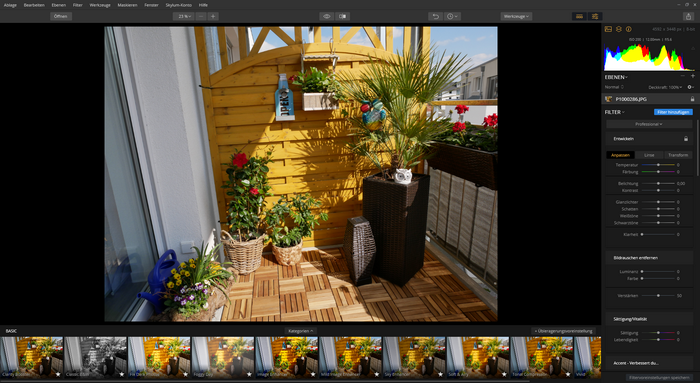This screenshot has width=700, height=383.
Task: Click the Verstärken slider handle
Action: pos(658,296)
